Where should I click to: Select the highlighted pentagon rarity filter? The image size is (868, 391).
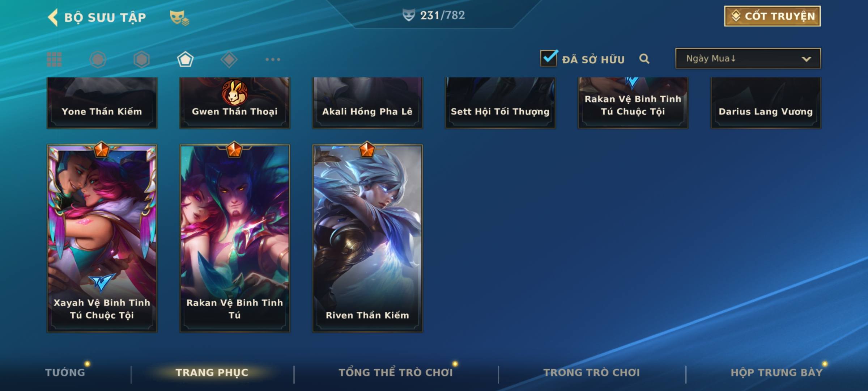click(185, 59)
